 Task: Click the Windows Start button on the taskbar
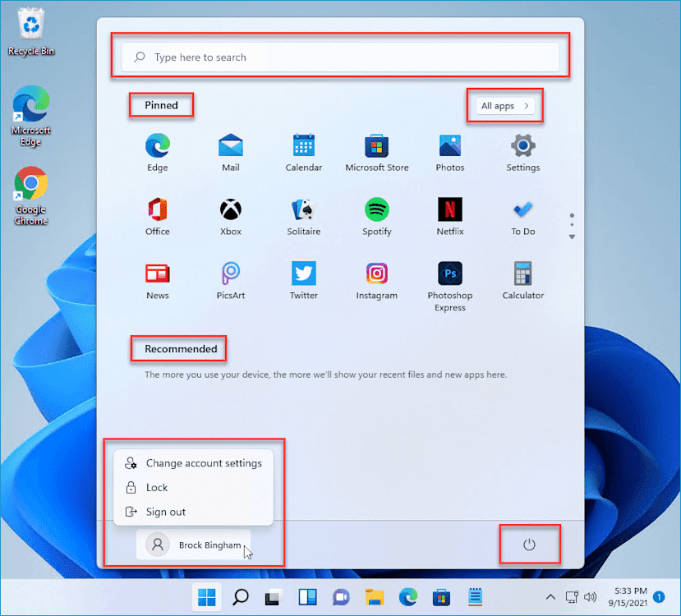click(206, 597)
